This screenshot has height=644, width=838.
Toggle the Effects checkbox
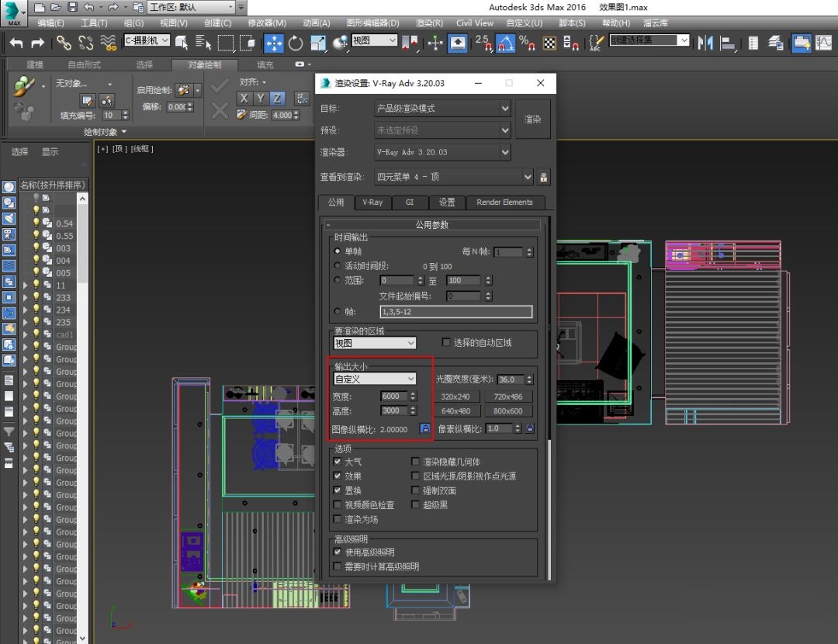(x=338, y=476)
